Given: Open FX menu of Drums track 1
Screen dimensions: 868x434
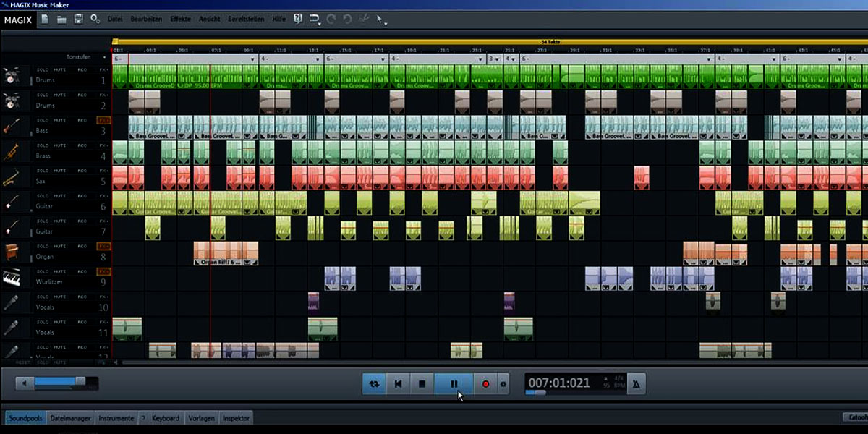Looking at the screenshot, I should pos(103,69).
